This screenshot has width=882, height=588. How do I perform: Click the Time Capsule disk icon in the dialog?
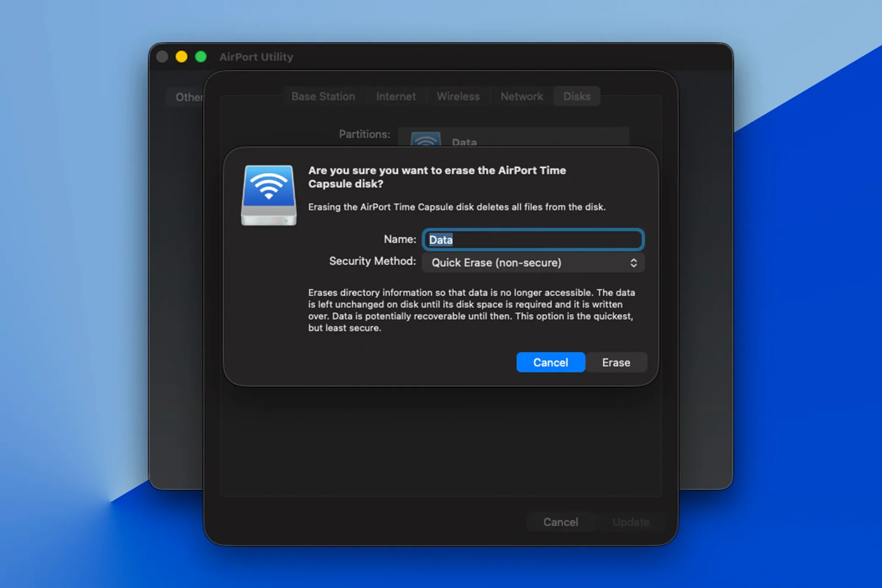269,195
